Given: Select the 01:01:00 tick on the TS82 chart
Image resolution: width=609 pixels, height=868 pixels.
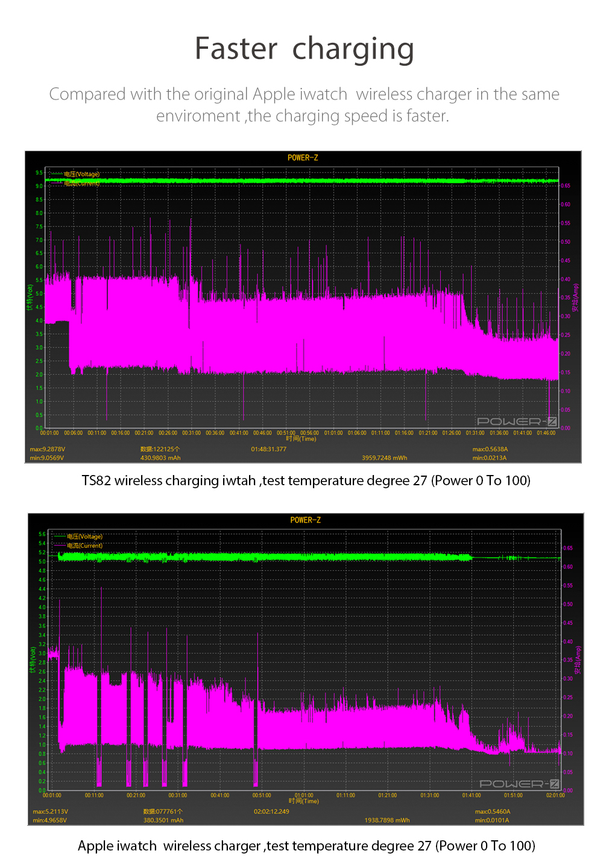Looking at the screenshot, I should coord(333,433).
